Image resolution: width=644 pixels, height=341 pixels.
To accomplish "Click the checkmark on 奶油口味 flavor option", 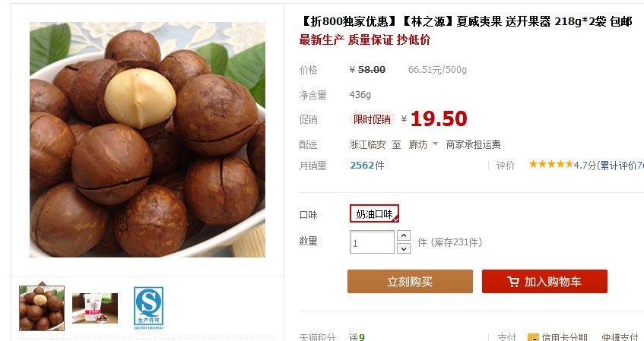I will coord(395,219).
